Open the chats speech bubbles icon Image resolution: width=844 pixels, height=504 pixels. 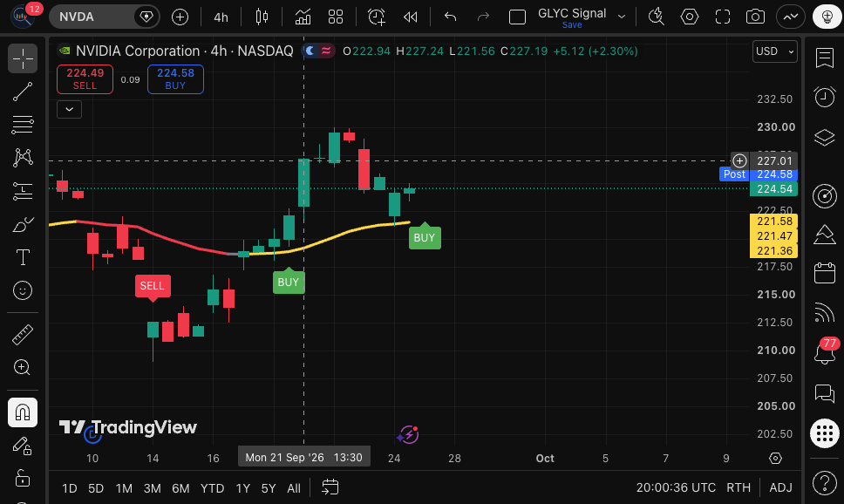(x=825, y=393)
